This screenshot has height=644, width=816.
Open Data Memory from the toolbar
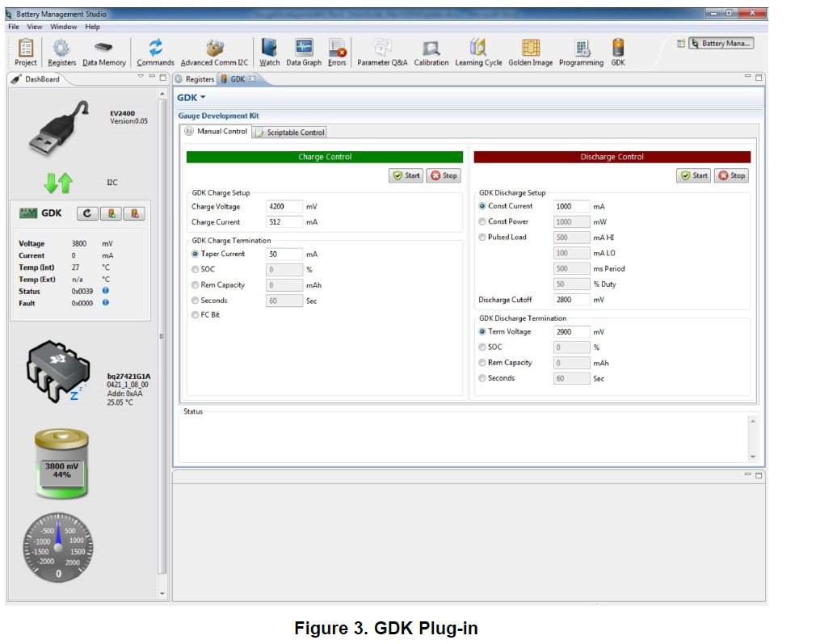pos(103,53)
